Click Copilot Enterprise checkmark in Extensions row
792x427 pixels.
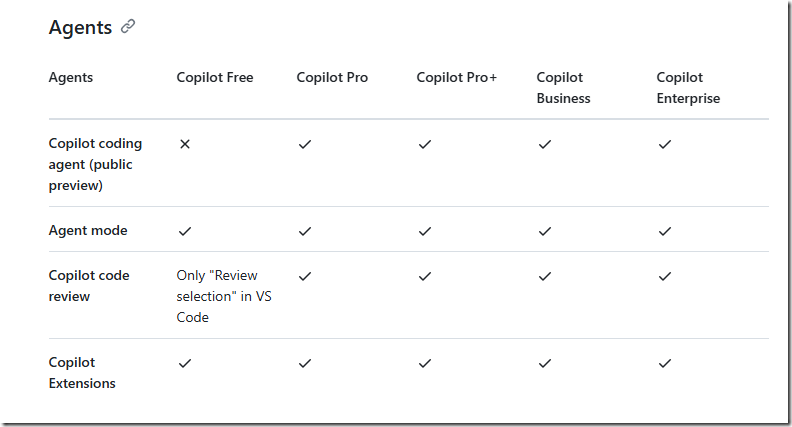(665, 363)
